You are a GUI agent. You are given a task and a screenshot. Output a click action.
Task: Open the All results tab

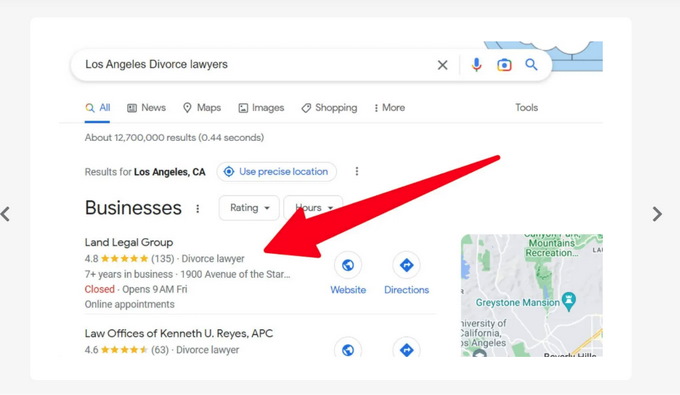tap(98, 108)
